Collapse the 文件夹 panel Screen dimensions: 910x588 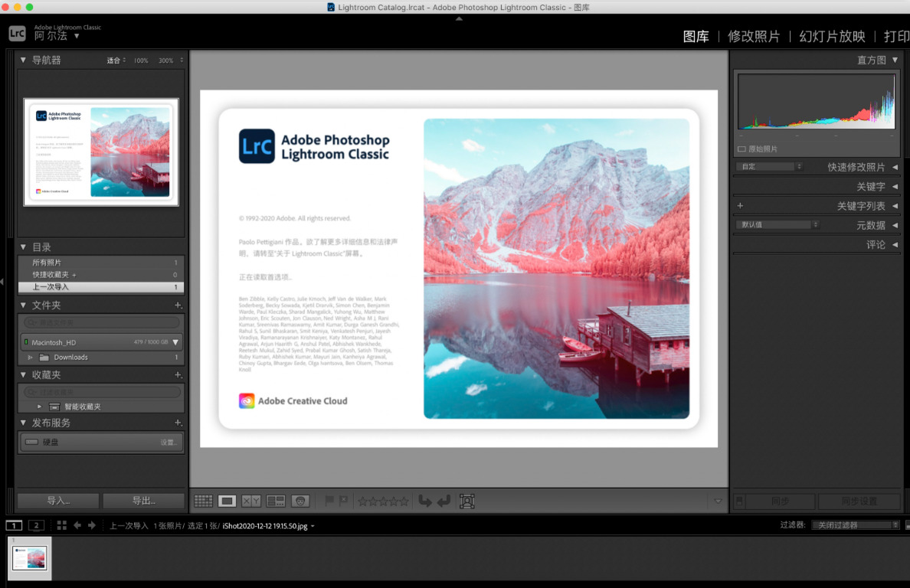pos(23,305)
